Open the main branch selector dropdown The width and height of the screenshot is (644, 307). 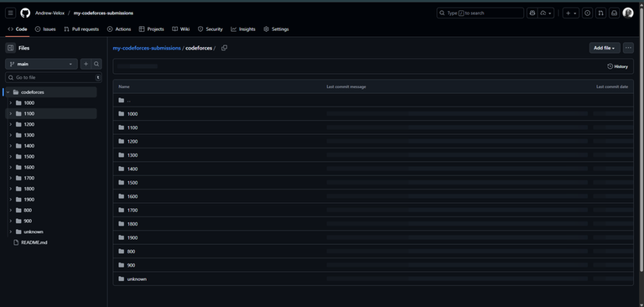coord(41,64)
